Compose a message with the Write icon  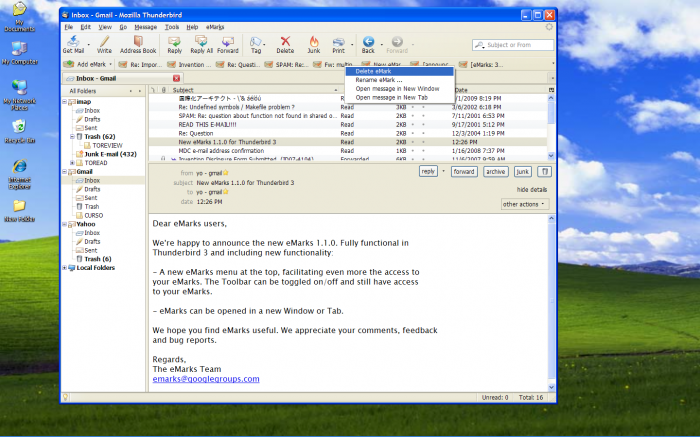[x=104, y=42]
